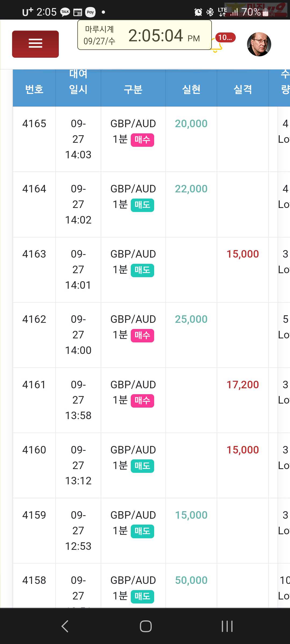The height and width of the screenshot is (644, 290).
Task: Tap the Samsung Pay status bar icon
Action: pos(90,12)
